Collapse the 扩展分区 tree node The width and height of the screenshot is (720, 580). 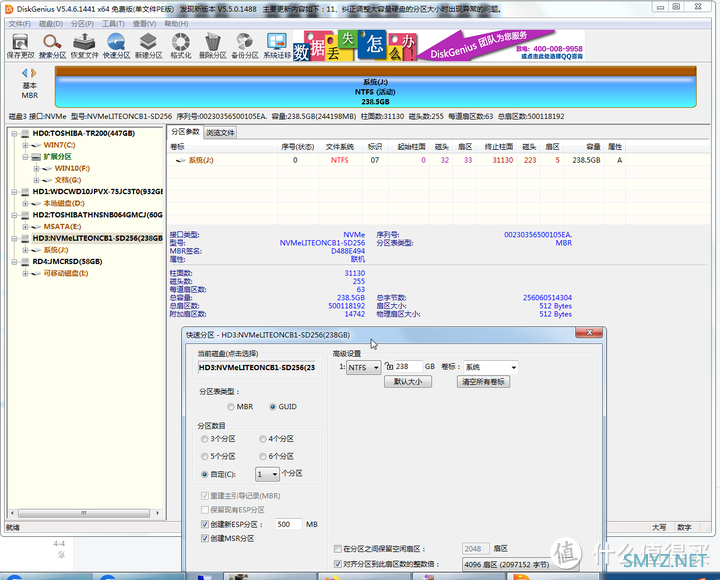[x=25, y=157]
